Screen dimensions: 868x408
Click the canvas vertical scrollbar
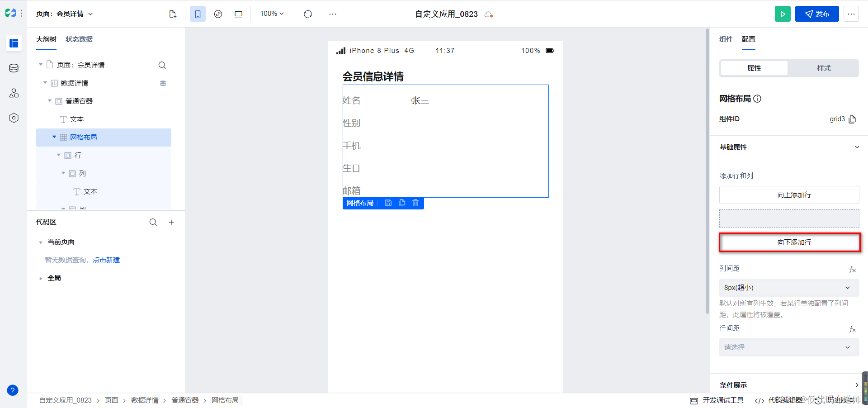pyautogui.click(x=708, y=171)
